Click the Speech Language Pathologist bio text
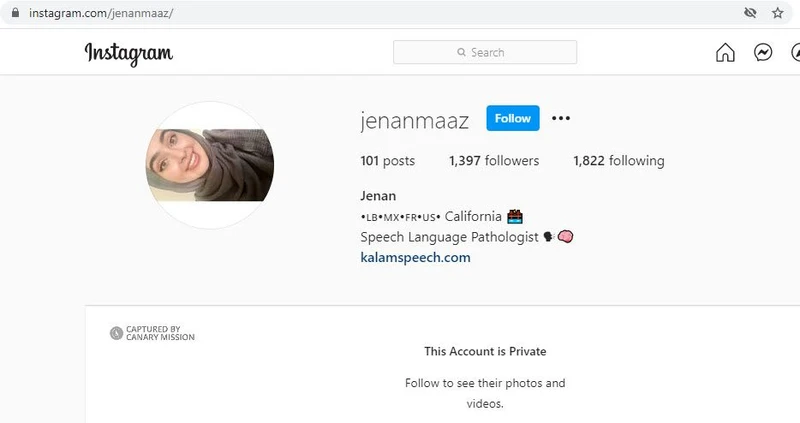Viewport: 800px width, 423px height. point(449,237)
